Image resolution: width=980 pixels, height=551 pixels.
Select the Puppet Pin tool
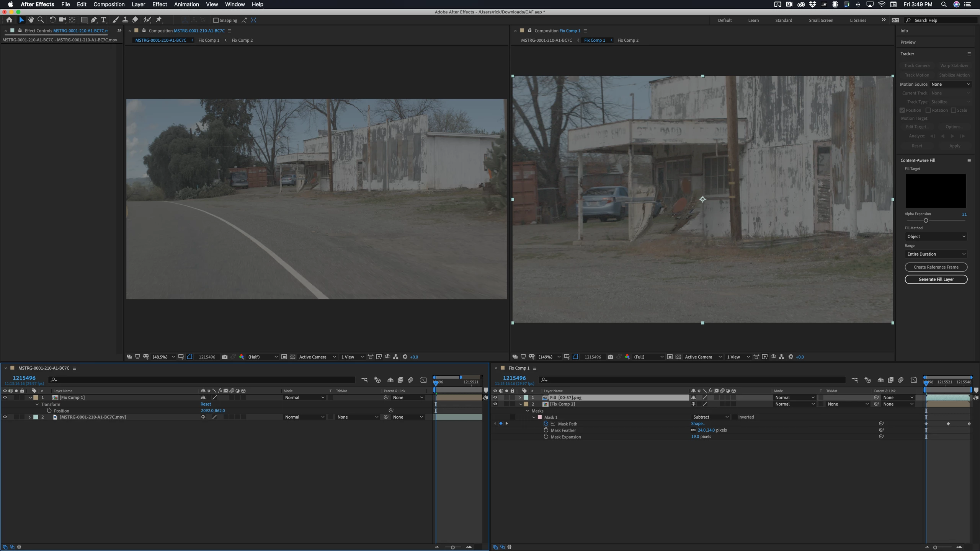[x=159, y=20]
